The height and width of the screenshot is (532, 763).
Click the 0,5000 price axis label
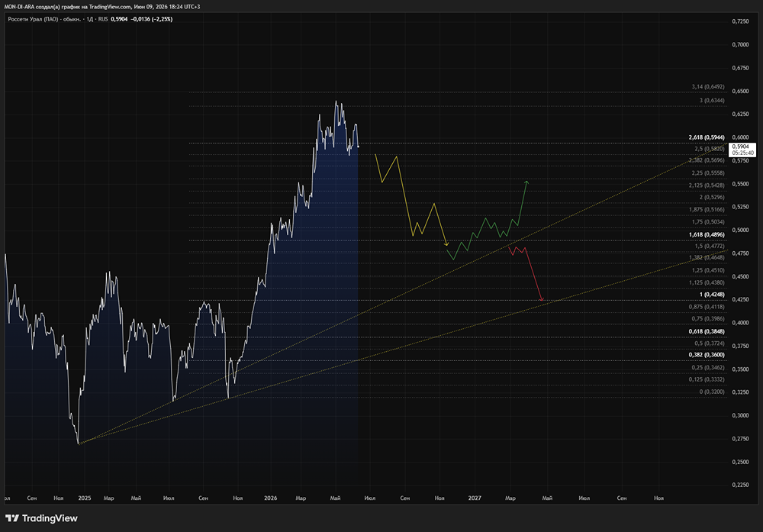point(740,231)
